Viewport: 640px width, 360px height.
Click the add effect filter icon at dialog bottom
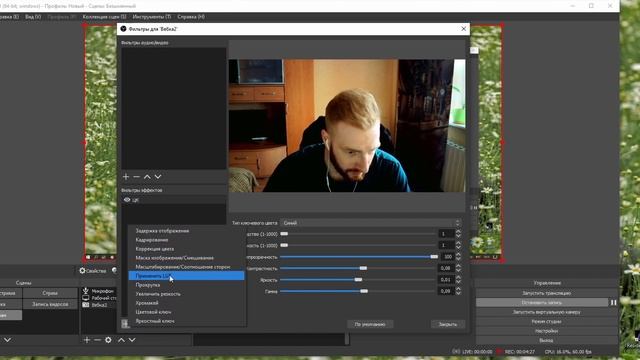(x=125, y=324)
